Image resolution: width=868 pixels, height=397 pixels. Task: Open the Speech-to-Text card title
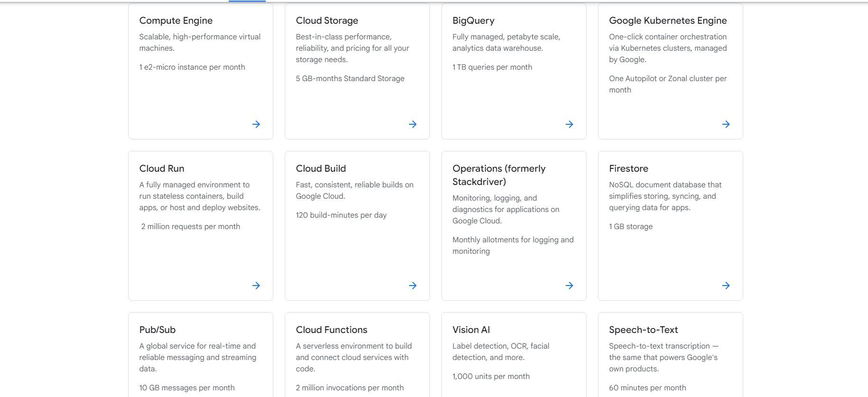[644, 330]
